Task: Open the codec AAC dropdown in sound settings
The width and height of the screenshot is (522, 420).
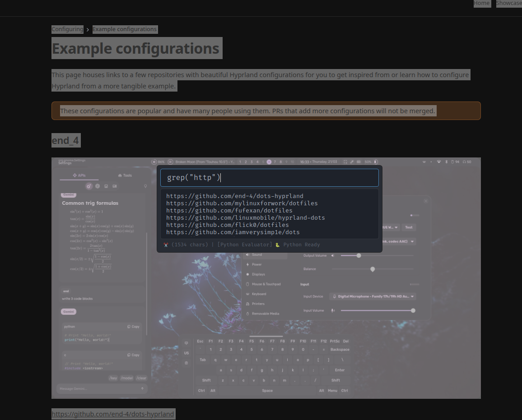Action: (398, 241)
